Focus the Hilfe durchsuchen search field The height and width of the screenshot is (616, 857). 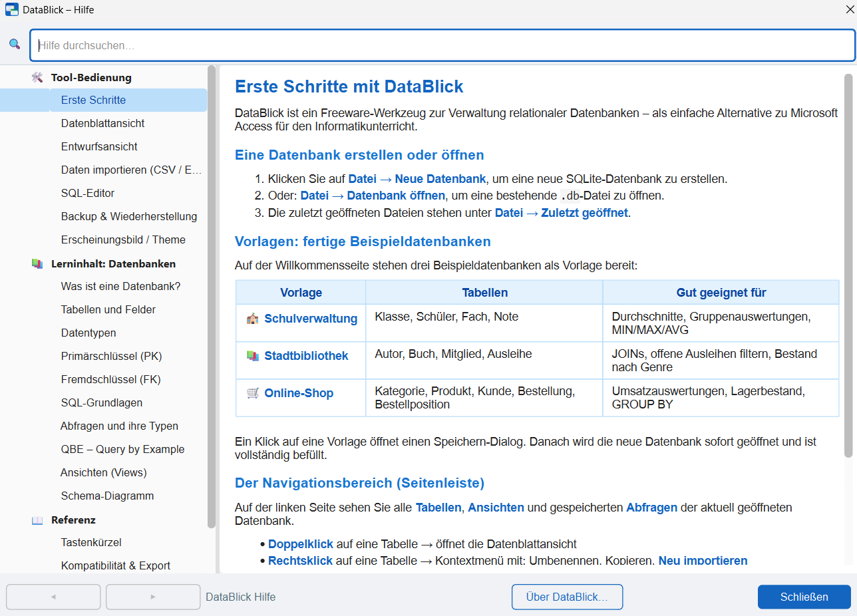[442, 45]
